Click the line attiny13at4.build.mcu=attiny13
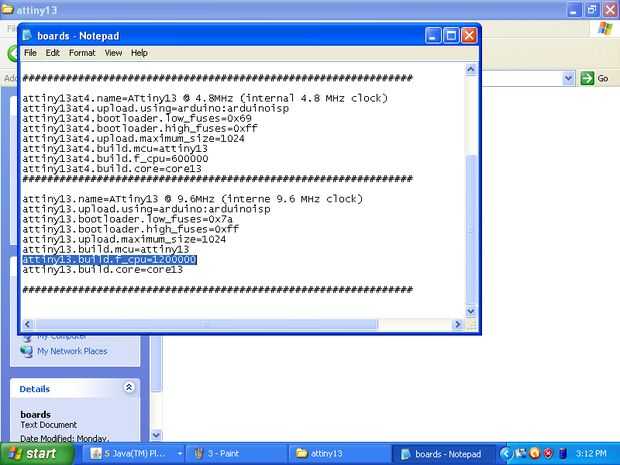The height and width of the screenshot is (465, 620). coord(115,148)
